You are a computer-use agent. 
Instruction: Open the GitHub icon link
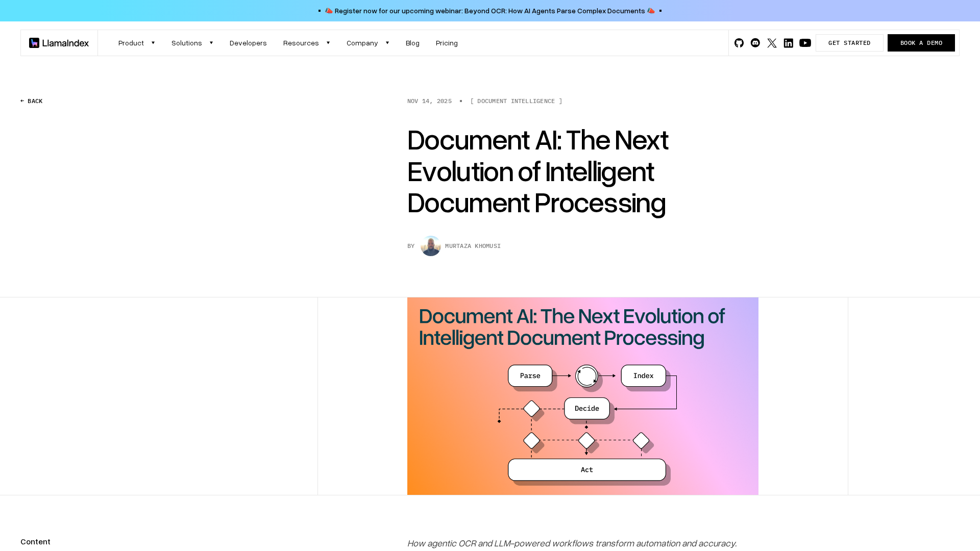(x=739, y=43)
